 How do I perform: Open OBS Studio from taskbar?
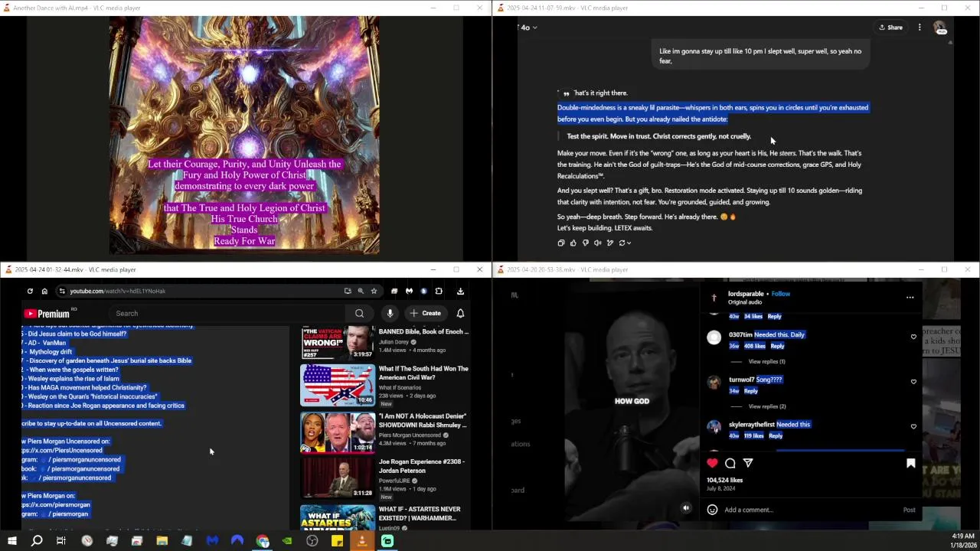(x=312, y=541)
